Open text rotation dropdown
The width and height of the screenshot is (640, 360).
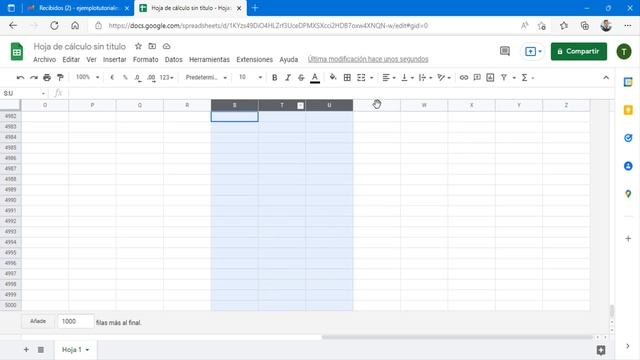pyautogui.click(x=444, y=78)
